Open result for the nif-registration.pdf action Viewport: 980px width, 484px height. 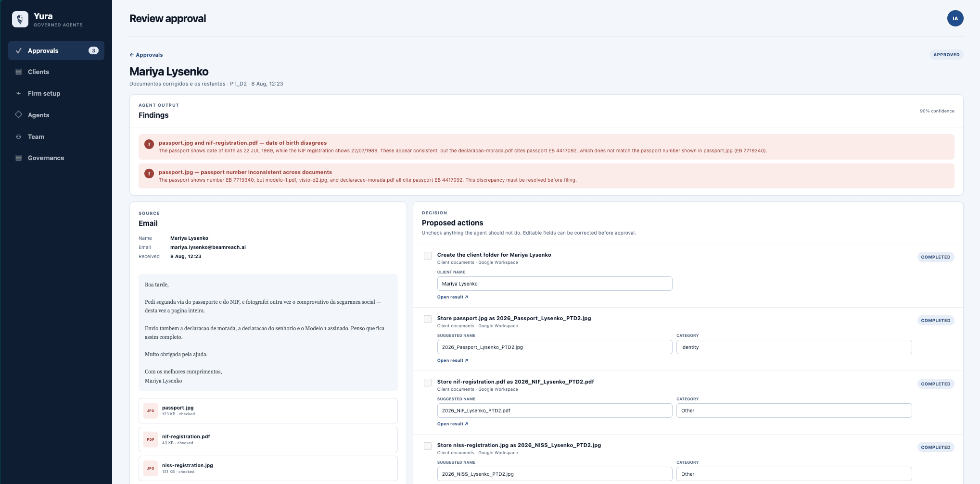[452, 424]
